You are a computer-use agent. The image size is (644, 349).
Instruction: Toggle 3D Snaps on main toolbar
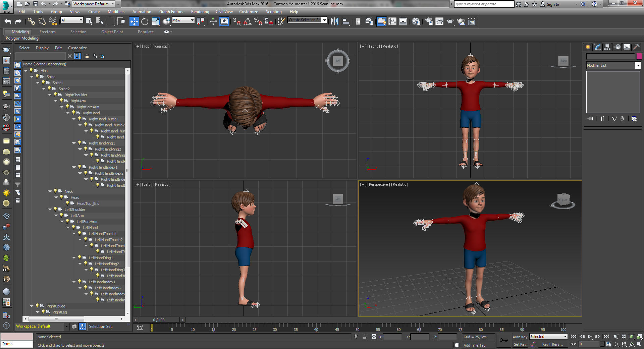point(237,22)
